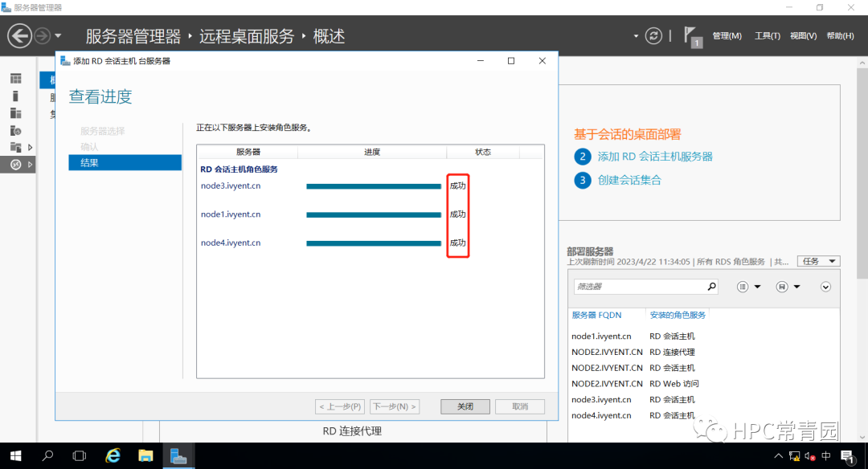
Task: Go back using the Server Manager back arrow
Action: 19,36
